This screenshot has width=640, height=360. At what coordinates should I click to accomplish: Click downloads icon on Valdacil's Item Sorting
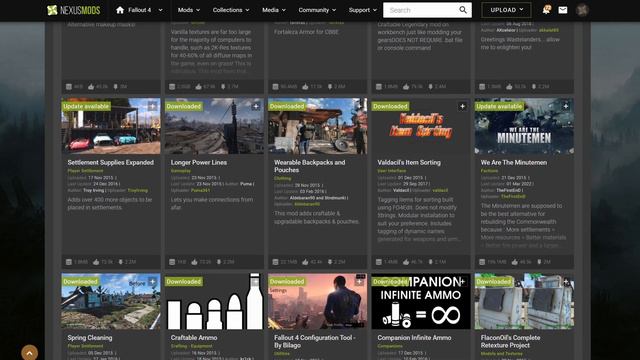[431, 262]
